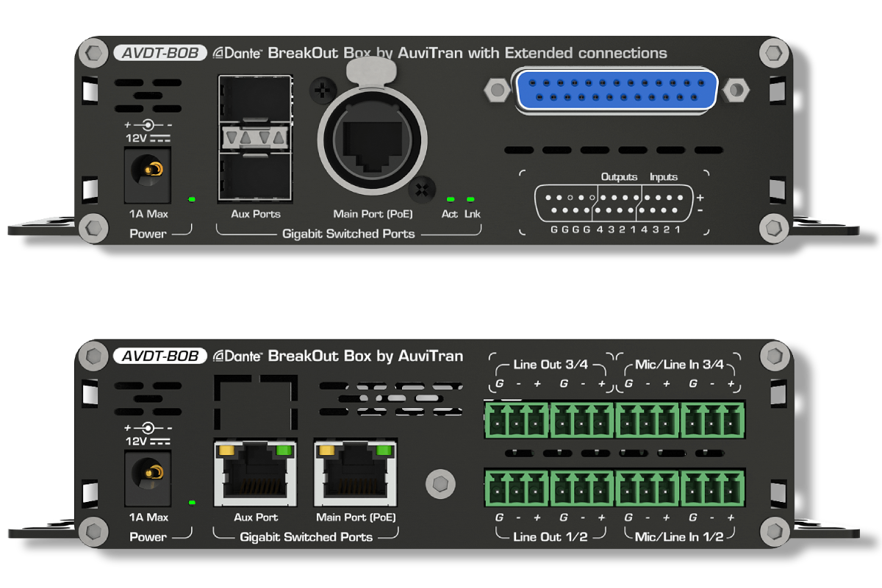The image size is (882, 588).
Task: Click the "Aux Port" label on lower unit
Action: (x=256, y=517)
